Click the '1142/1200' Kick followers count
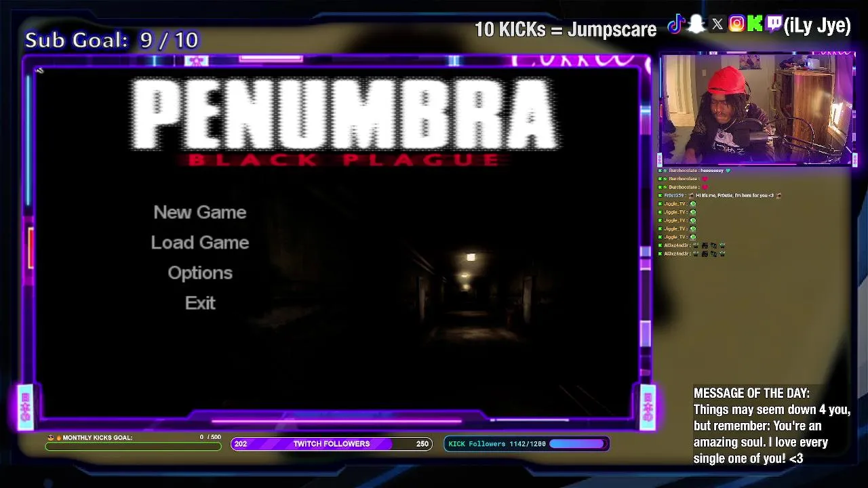This screenshot has height=488, width=868. [529, 444]
